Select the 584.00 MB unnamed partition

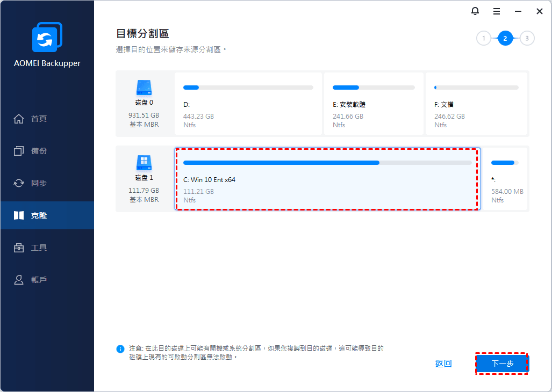coord(505,179)
